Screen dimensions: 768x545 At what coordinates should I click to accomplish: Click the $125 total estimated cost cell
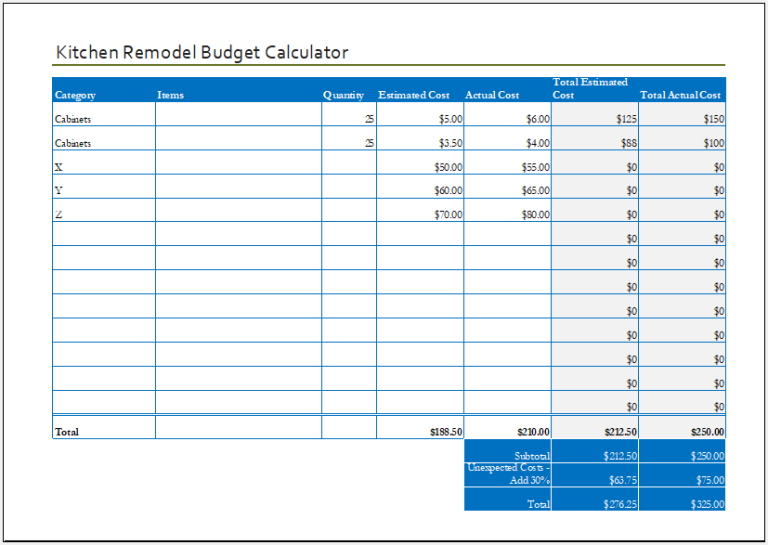tap(594, 119)
